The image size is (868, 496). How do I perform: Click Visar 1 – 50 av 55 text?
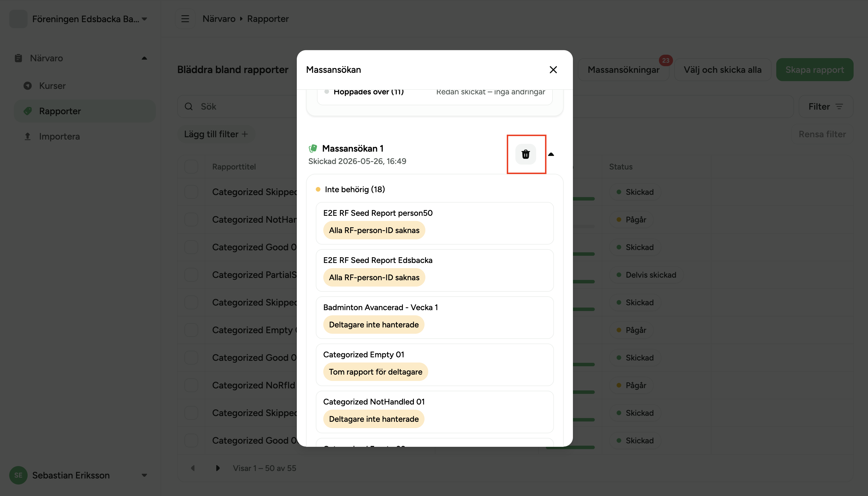coord(264,468)
